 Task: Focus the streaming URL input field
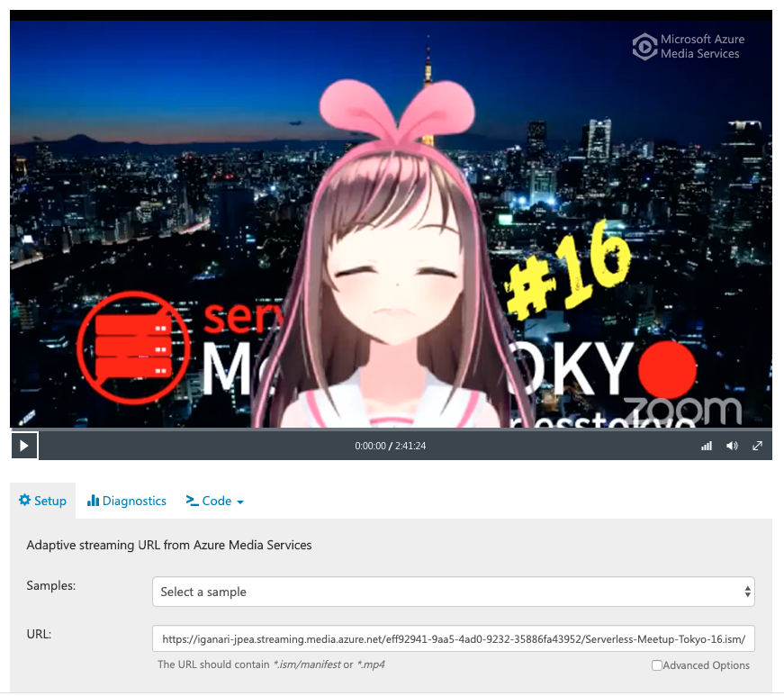click(454, 638)
